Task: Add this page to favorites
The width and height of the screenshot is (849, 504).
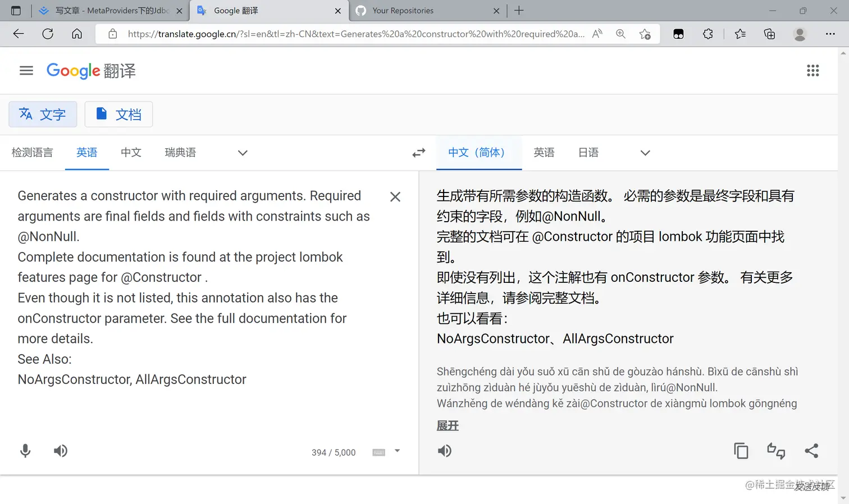Action: tap(645, 34)
